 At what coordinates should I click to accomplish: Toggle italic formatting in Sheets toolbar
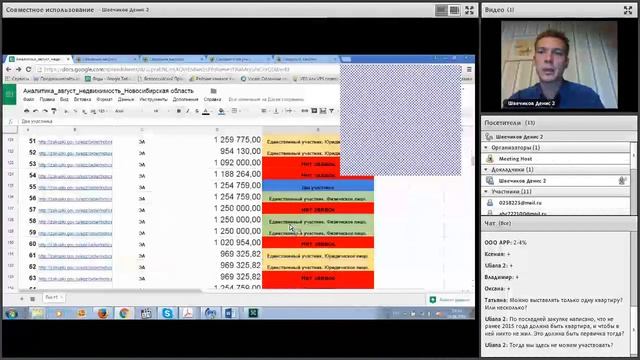188,111
